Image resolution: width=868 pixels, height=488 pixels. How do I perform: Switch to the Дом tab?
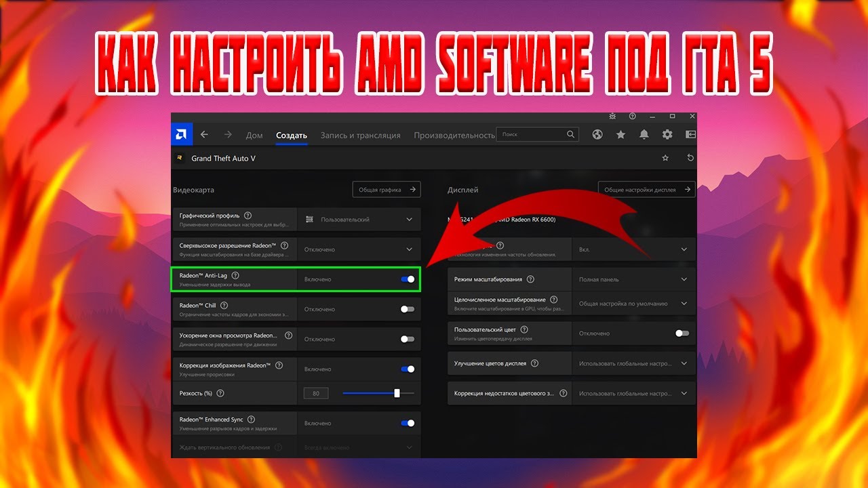point(254,136)
